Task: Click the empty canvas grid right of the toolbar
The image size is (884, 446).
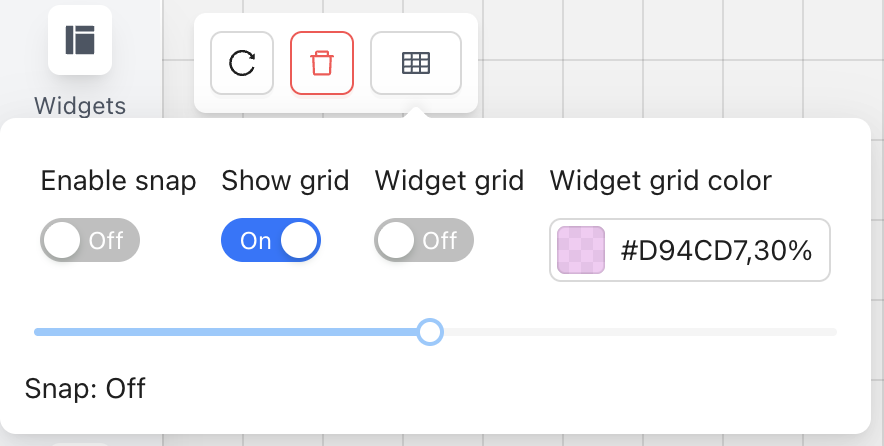Action: [x=680, y=60]
